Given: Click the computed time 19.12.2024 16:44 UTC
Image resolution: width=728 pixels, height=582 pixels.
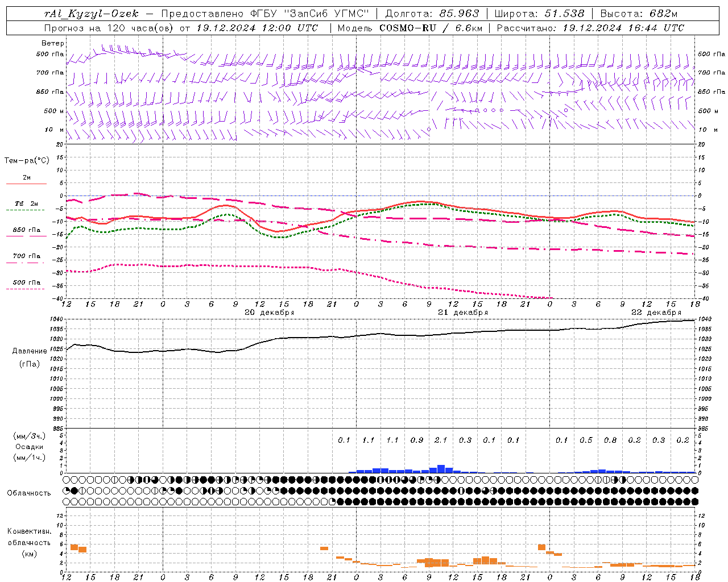Looking at the screenshot, I should click(623, 28).
